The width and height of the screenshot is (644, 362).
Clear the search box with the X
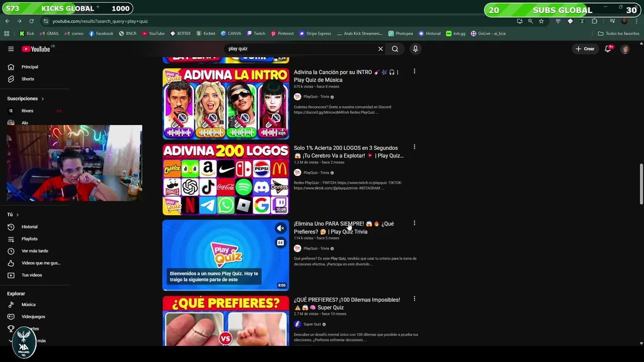(x=380, y=49)
